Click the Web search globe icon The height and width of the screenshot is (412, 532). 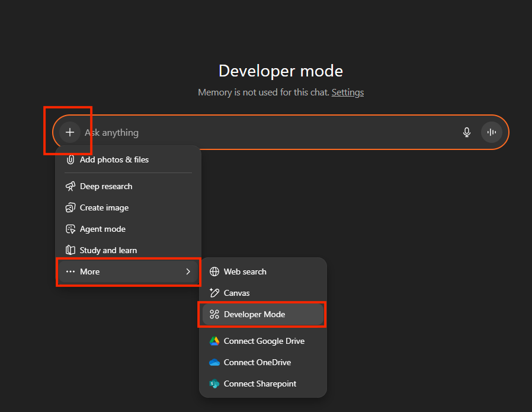pyautogui.click(x=214, y=272)
